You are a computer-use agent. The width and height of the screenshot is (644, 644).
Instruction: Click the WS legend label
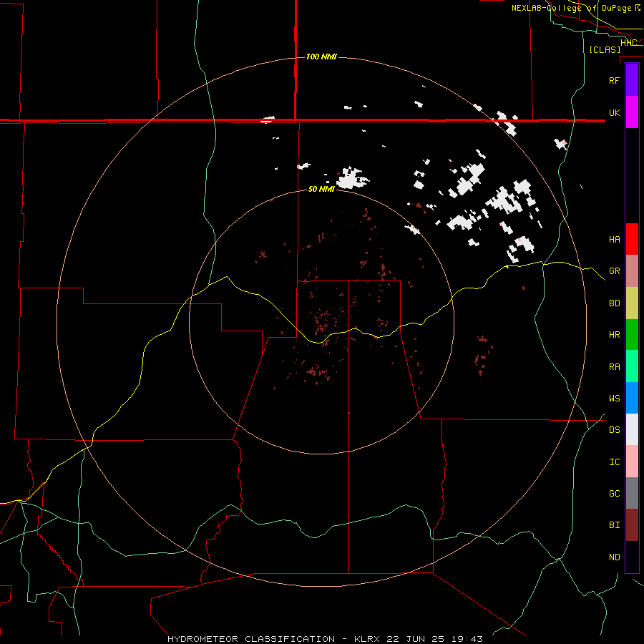coord(614,399)
